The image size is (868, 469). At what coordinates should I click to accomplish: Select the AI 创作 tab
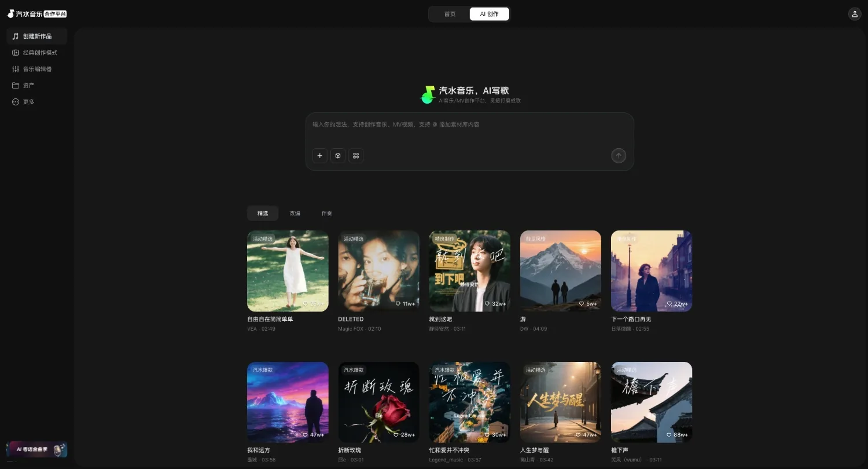490,14
